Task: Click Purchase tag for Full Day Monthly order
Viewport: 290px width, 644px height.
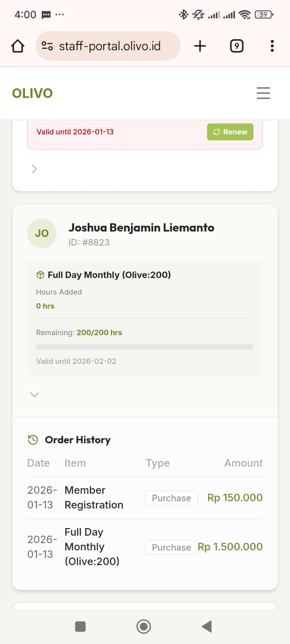Action: click(172, 547)
